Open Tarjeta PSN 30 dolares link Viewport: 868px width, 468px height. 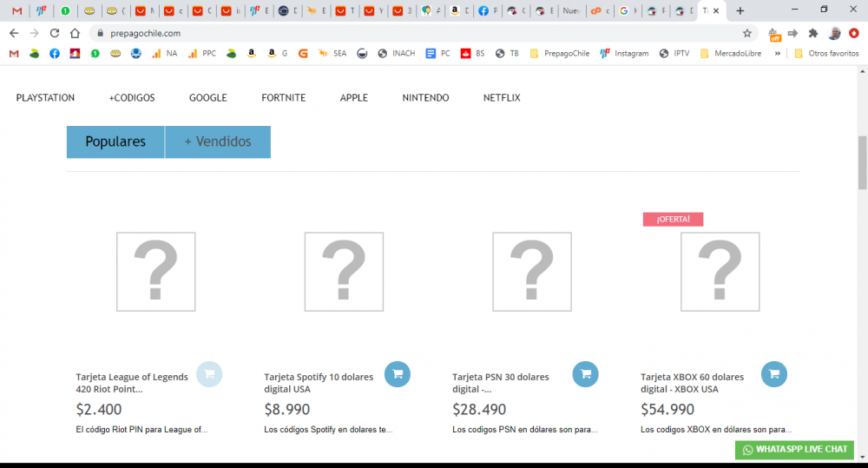[501, 383]
